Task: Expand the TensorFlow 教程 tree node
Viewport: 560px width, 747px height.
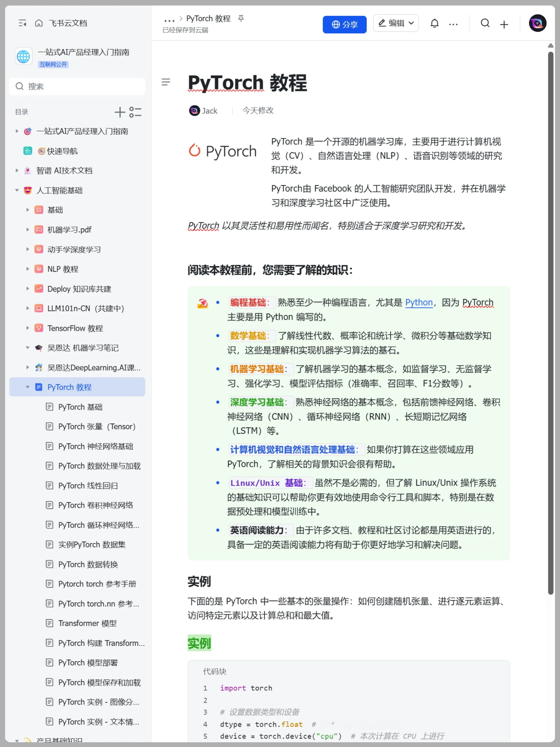Action: coord(28,328)
